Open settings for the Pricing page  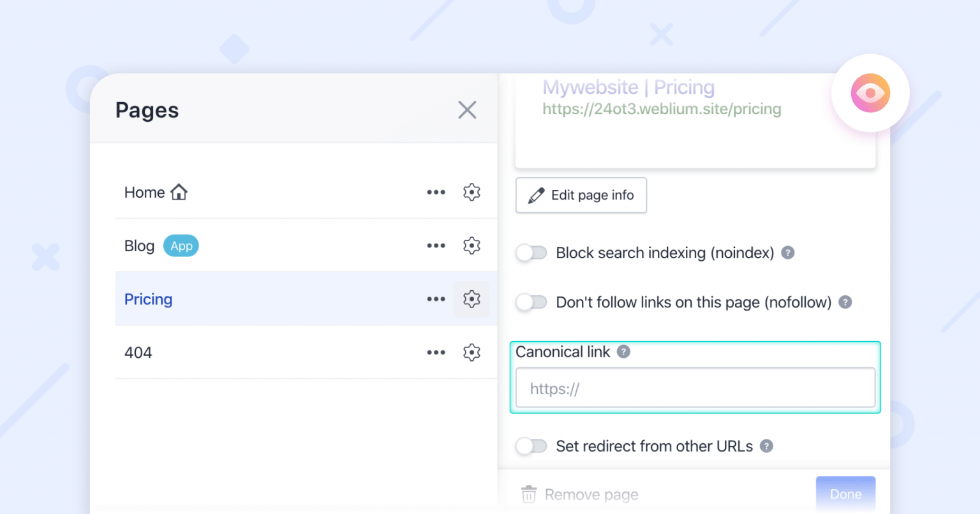tap(471, 298)
